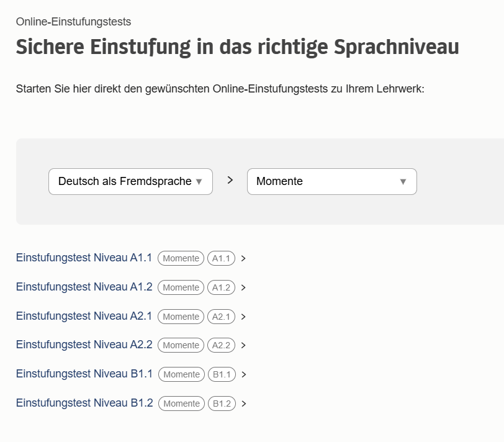Open the Deutsch als Fremdsprache dropdown
504x442 pixels.
[130, 181]
